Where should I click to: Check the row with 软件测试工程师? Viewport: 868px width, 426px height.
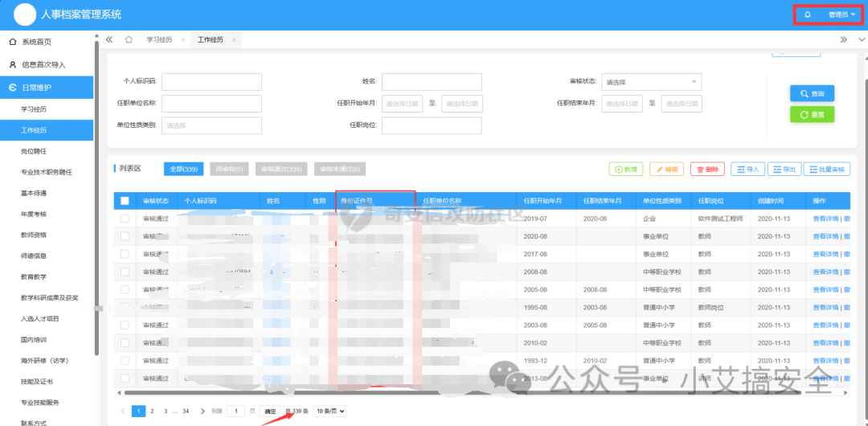tap(125, 219)
